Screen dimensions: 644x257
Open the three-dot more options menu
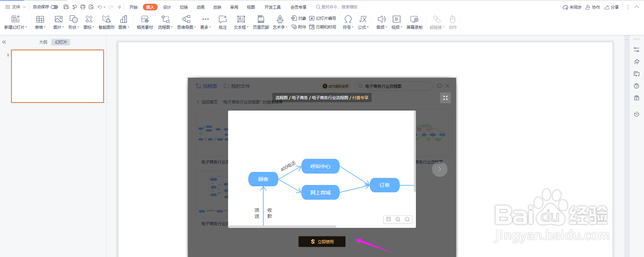[628, 7]
